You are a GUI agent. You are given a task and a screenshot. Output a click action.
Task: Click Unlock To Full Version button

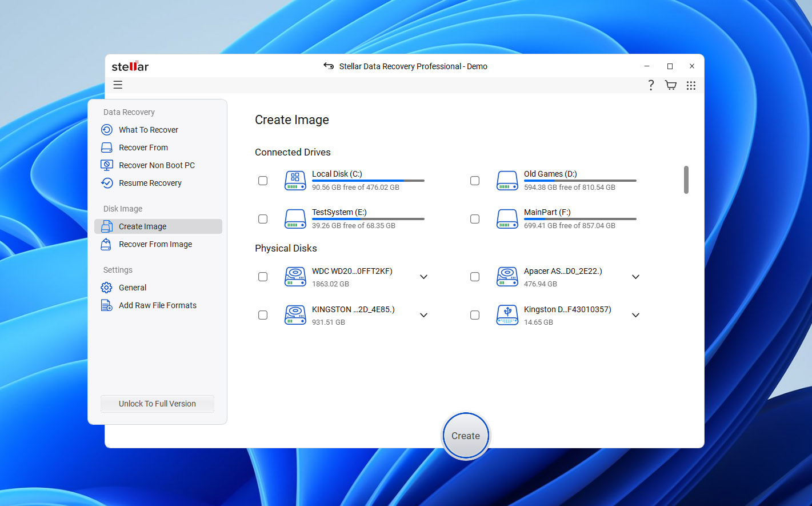point(157,404)
